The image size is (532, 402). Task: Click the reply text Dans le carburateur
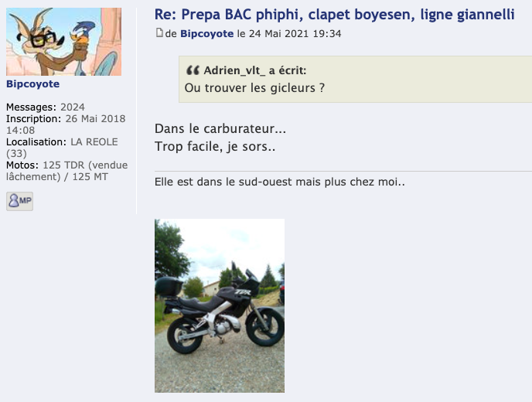[220, 128]
